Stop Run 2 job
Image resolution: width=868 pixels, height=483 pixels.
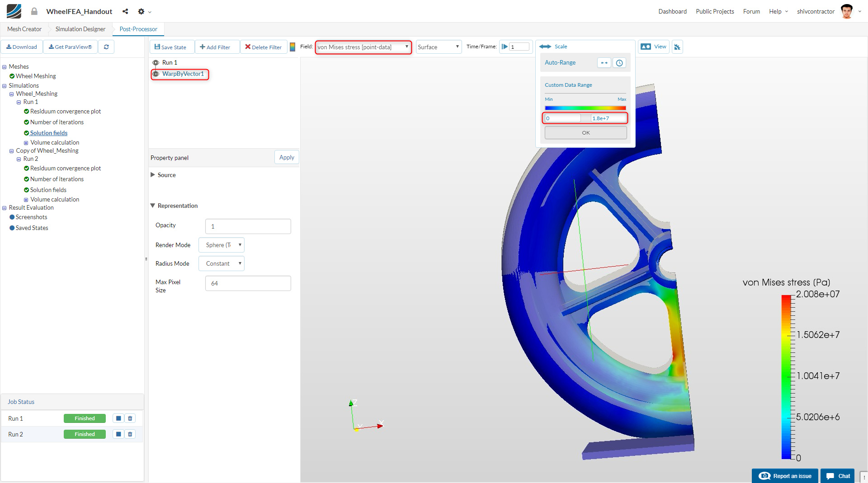(x=118, y=434)
